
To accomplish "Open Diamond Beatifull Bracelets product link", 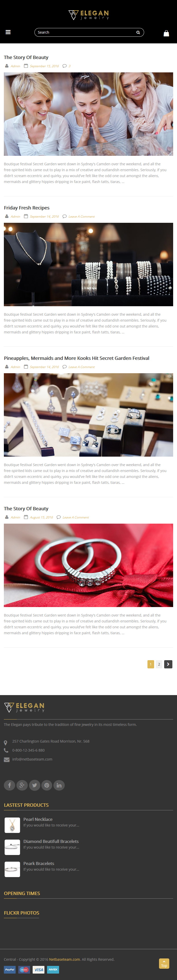I will tap(51, 841).
